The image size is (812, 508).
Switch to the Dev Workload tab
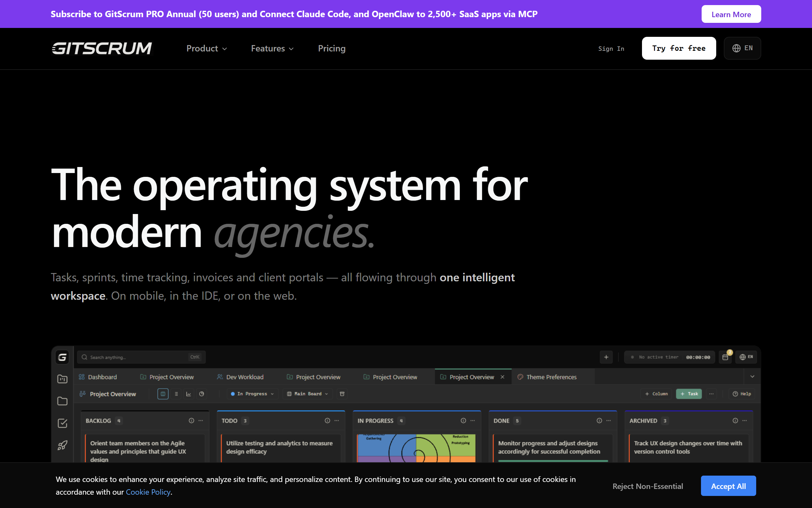coord(240,377)
